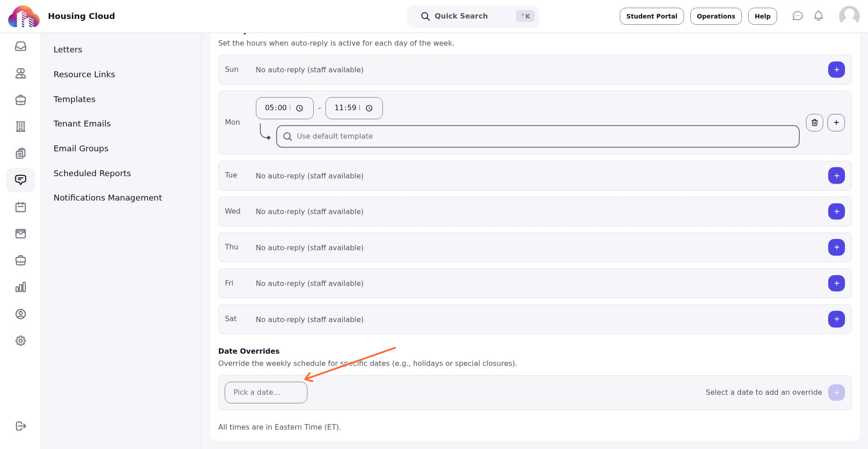Add a time range for Sunday
Screen dimensions: 868x449
coord(836,70)
